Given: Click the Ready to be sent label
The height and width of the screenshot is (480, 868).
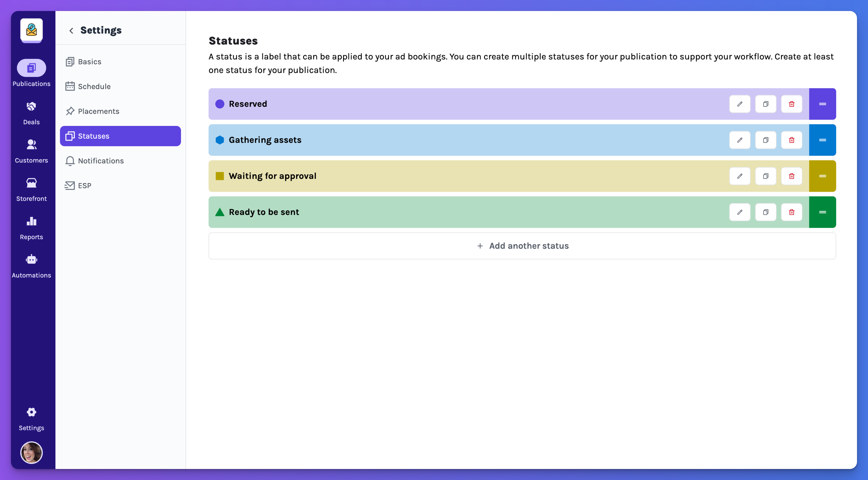Looking at the screenshot, I should [x=264, y=212].
